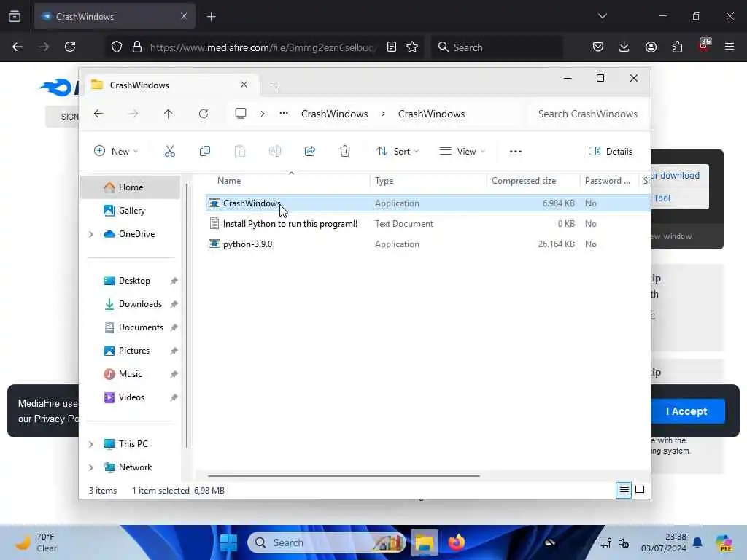This screenshot has width=747, height=560.
Task: Open a new tab in Firefox
Action: tap(212, 17)
